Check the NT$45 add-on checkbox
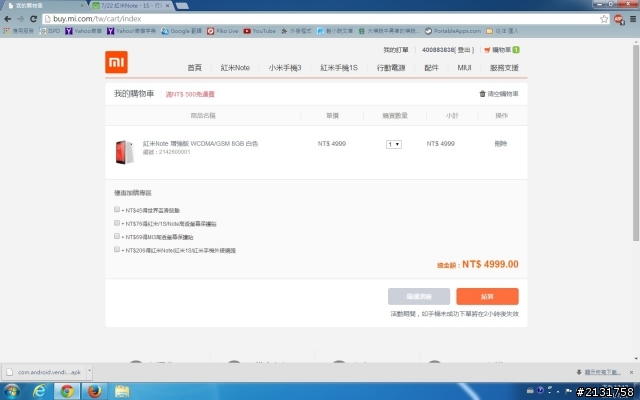 (117, 209)
